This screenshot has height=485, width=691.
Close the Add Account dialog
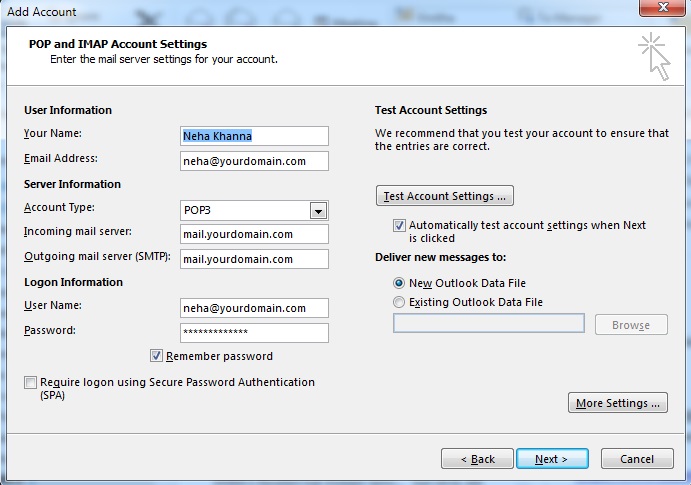tap(663, 7)
